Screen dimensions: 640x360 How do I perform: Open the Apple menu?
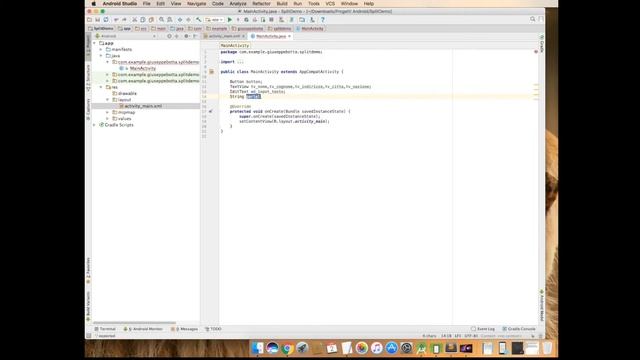coord(93,4)
